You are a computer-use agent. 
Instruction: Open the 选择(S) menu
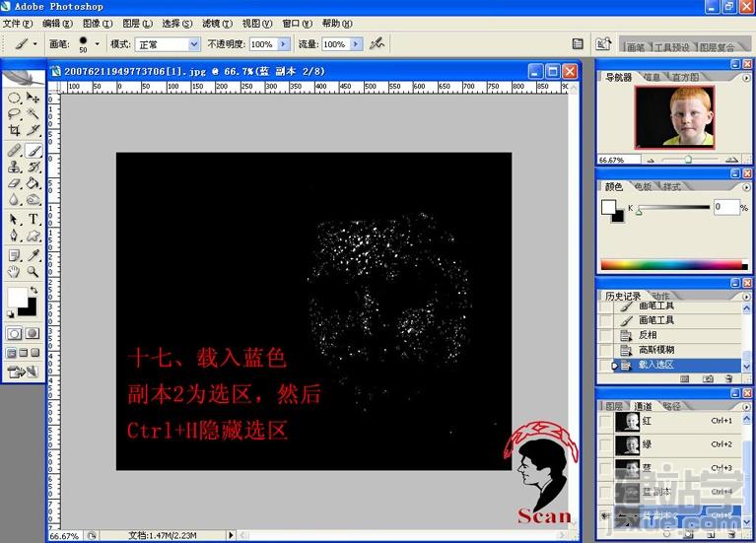pos(177,23)
